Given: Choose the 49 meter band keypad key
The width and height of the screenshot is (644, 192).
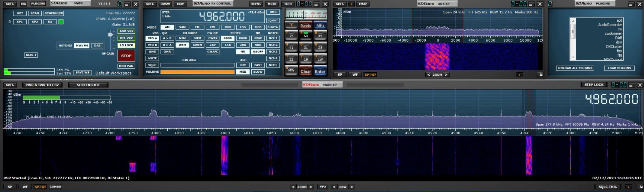Looking at the screenshot, I should (x=320, y=35).
